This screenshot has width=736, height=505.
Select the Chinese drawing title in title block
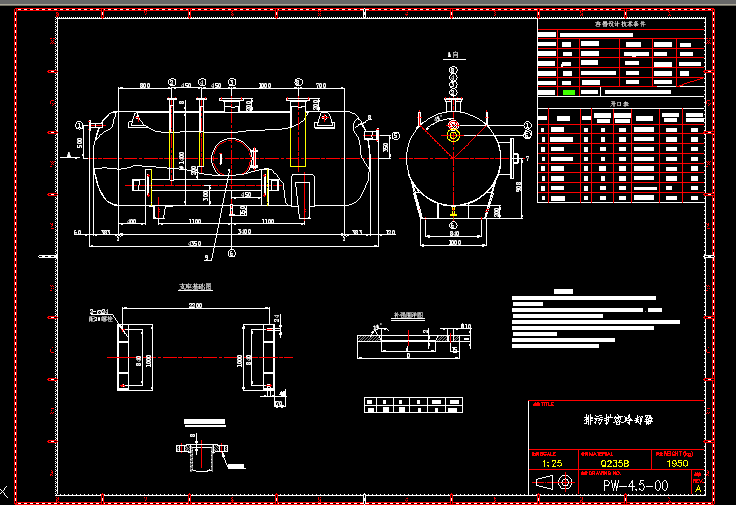[610, 420]
